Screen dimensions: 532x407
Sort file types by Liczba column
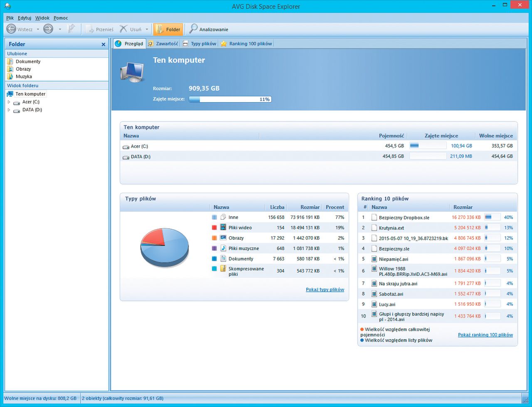click(x=277, y=207)
